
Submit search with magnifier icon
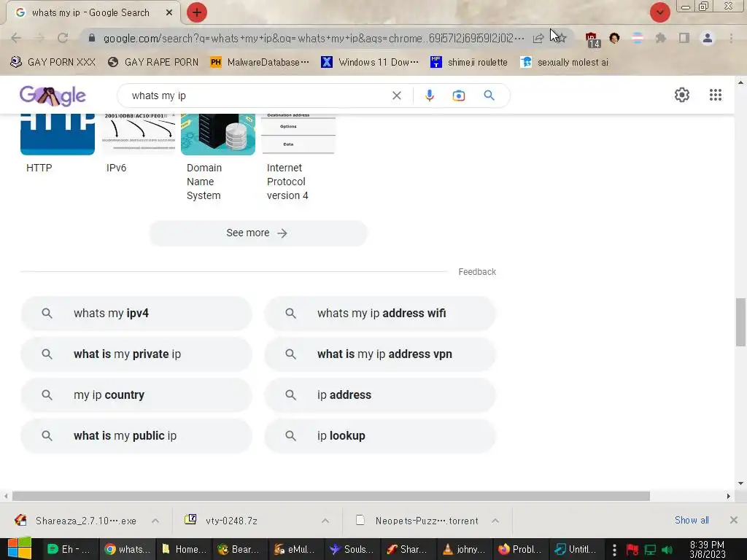pos(489,96)
